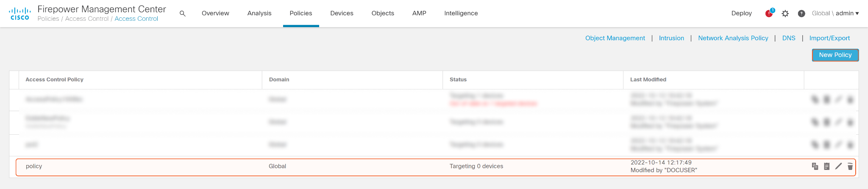Open the Policies menu
Screen dimensions: 868x189
(301, 14)
